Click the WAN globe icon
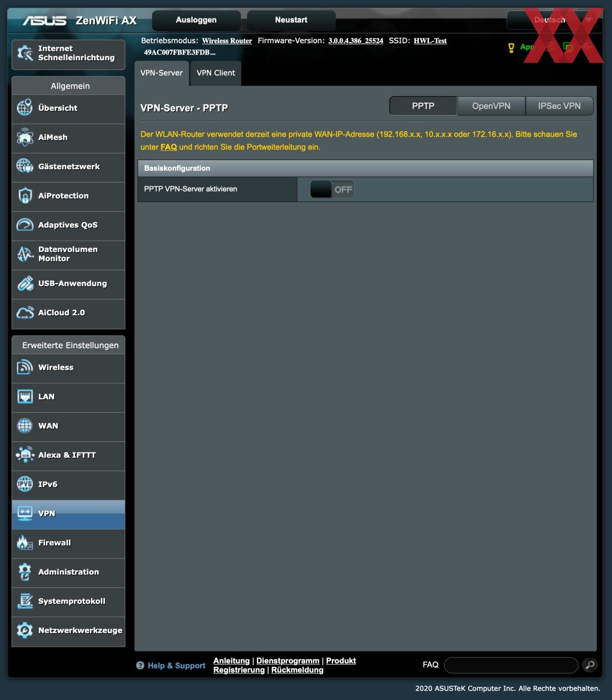Image resolution: width=612 pixels, height=700 pixels. [25, 425]
